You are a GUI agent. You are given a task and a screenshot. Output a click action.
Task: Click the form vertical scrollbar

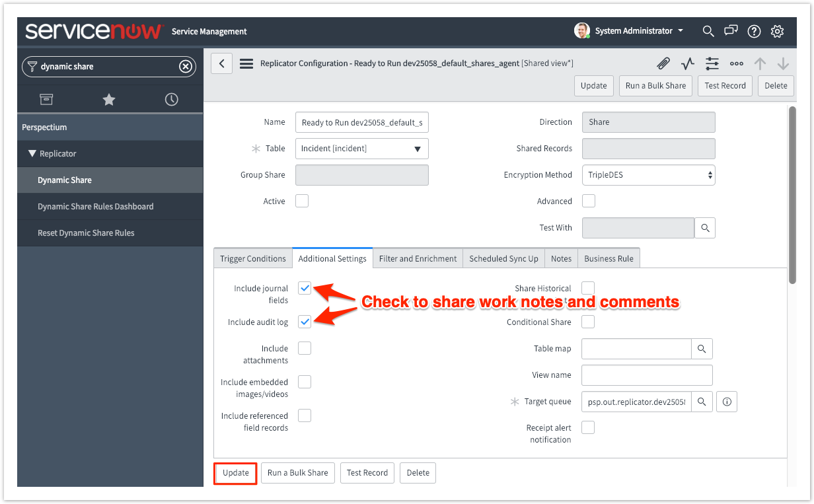click(792, 195)
